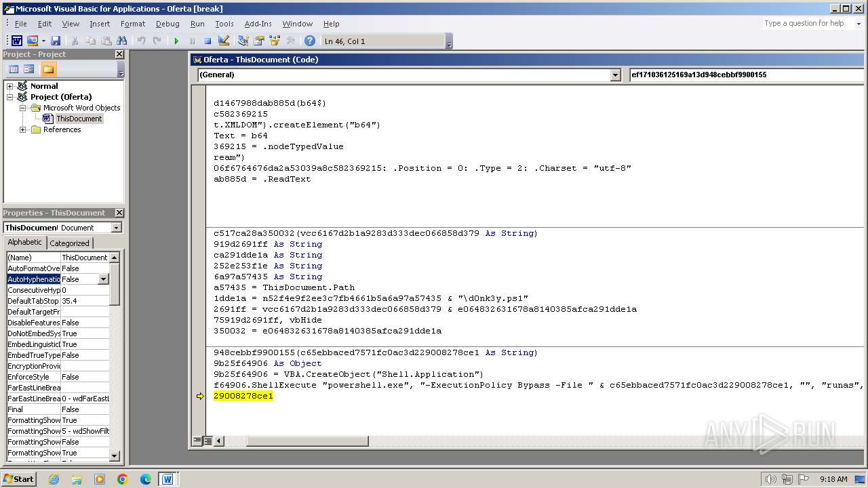Click the Full Module View button
868x488 pixels.
tap(208, 441)
